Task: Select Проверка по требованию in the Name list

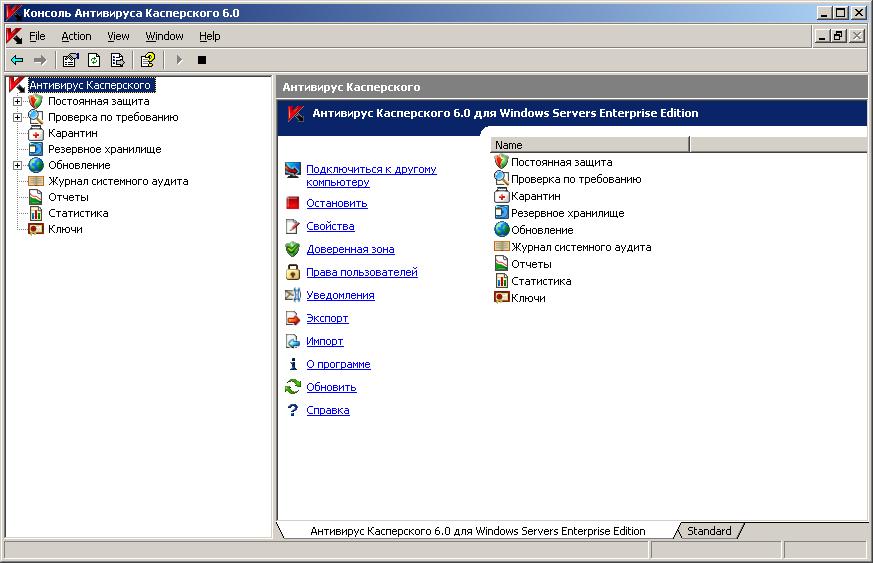Action: pos(576,179)
